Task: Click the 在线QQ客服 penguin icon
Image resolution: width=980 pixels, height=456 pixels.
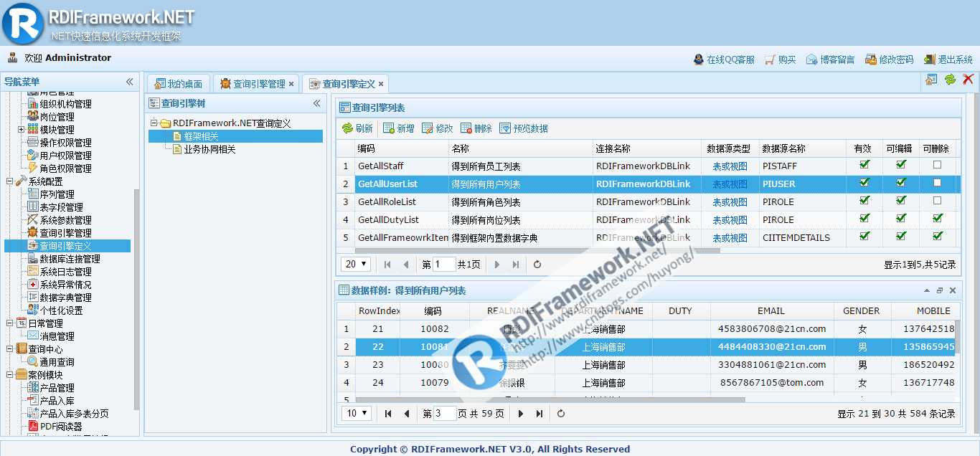Action: tap(699, 60)
